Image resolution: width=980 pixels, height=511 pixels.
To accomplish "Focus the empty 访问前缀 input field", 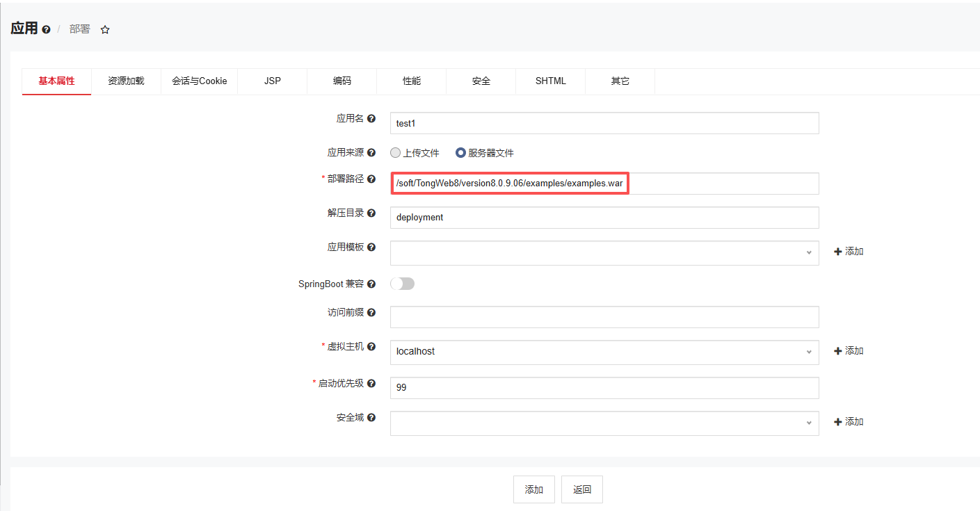I will pyautogui.click(x=604, y=317).
